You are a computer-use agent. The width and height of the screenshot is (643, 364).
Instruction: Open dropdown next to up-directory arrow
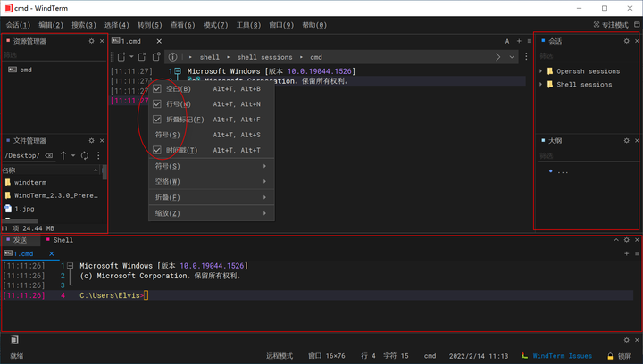73,155
